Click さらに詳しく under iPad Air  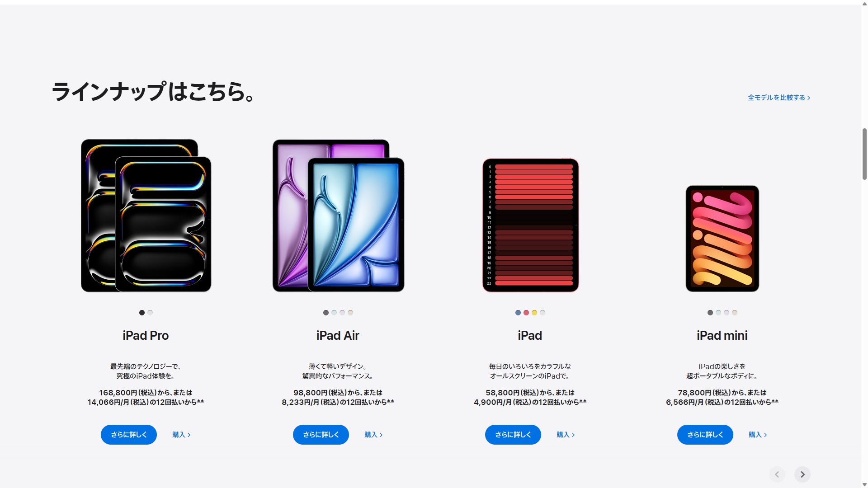[321, 435]
